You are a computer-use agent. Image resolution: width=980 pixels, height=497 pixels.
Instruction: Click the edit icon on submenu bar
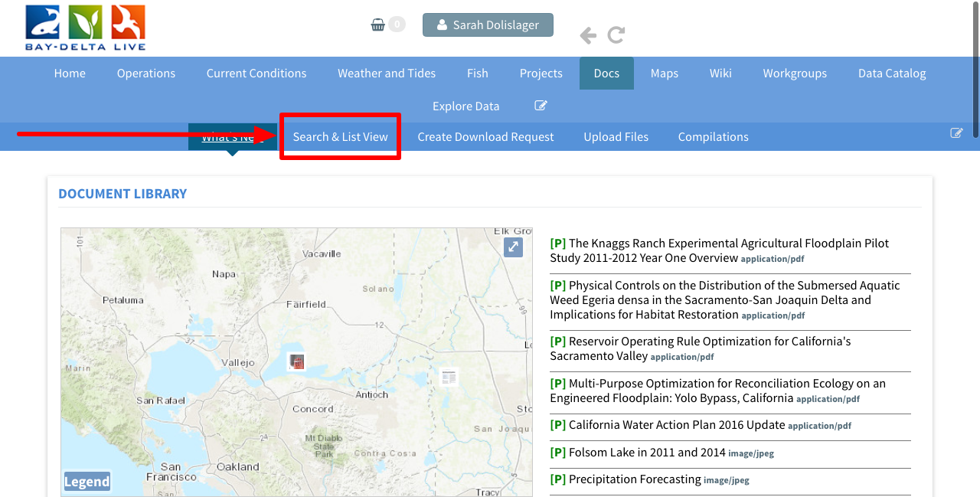click(956, 133)
